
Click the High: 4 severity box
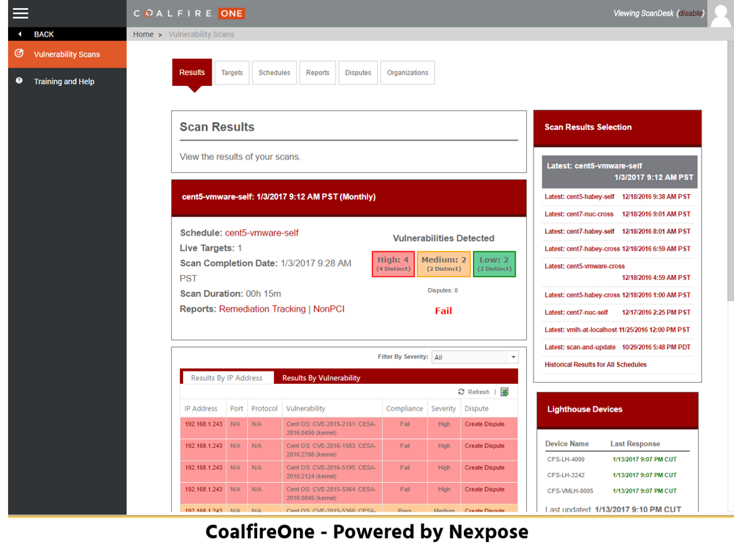pos(393,264)
